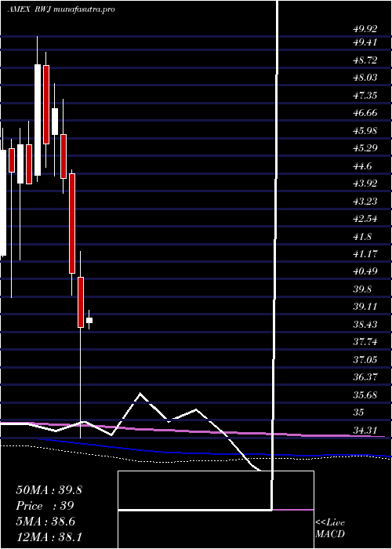Select the 36.37 price axis label
392x549 pixels.
[365, 377]
